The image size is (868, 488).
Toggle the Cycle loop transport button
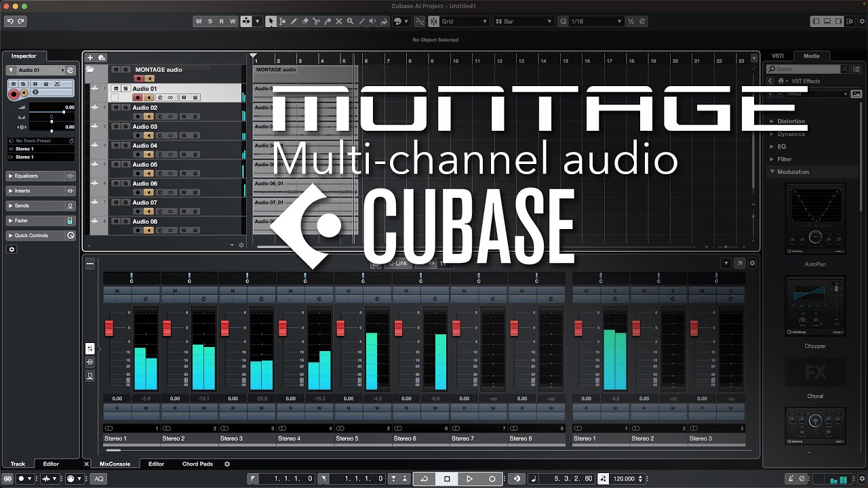coord(425,479)
